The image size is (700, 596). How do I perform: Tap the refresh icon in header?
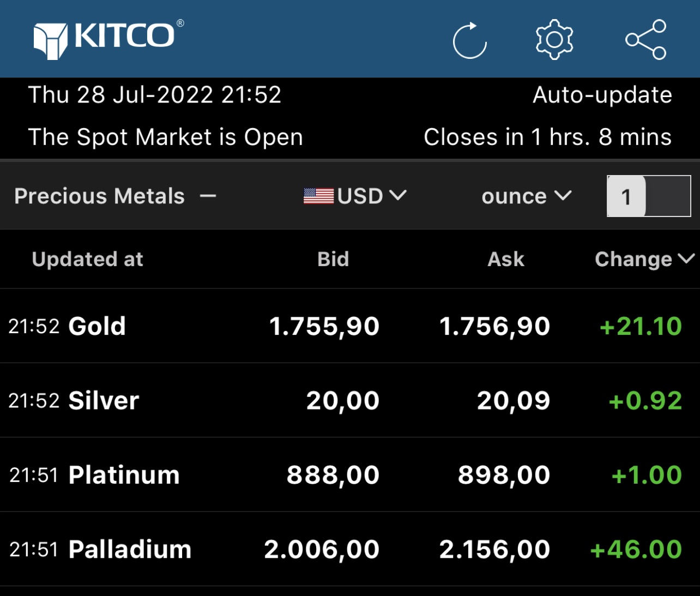(470, 40)
